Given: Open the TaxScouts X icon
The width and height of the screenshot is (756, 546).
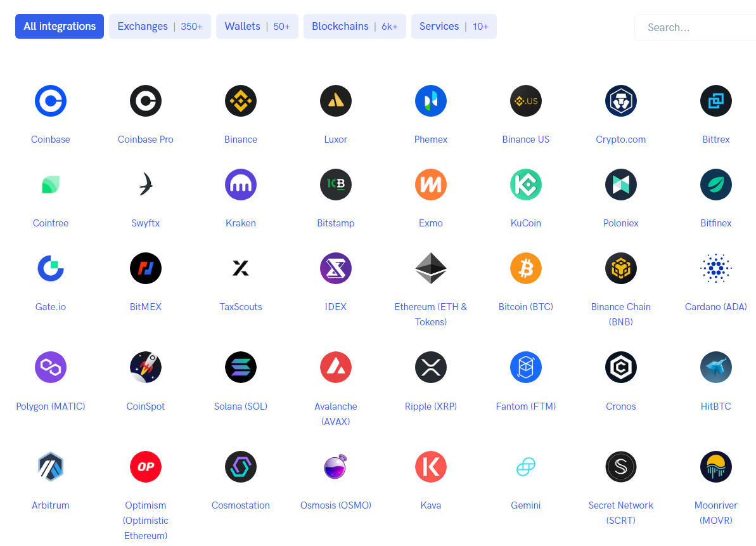Looking at the screenshot, I should [241, 268].
